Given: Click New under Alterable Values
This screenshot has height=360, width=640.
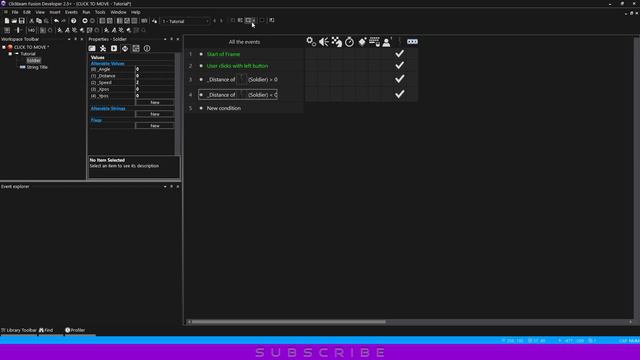Looking at the screenshot, I should click(x=155, y=102).
